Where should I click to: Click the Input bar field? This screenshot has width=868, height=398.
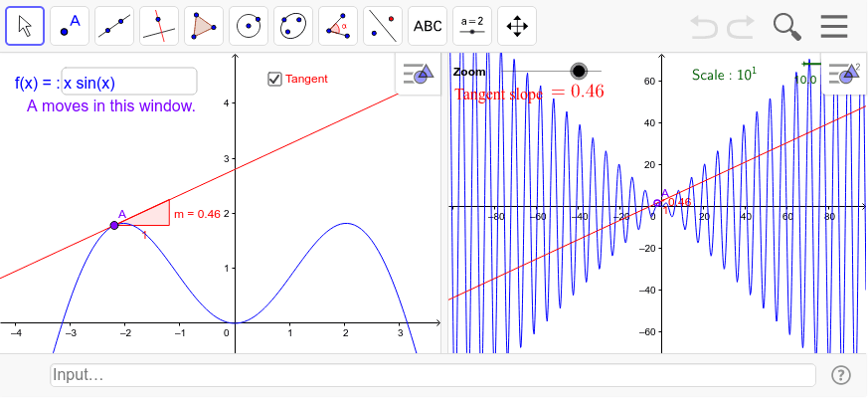(433, 375)
